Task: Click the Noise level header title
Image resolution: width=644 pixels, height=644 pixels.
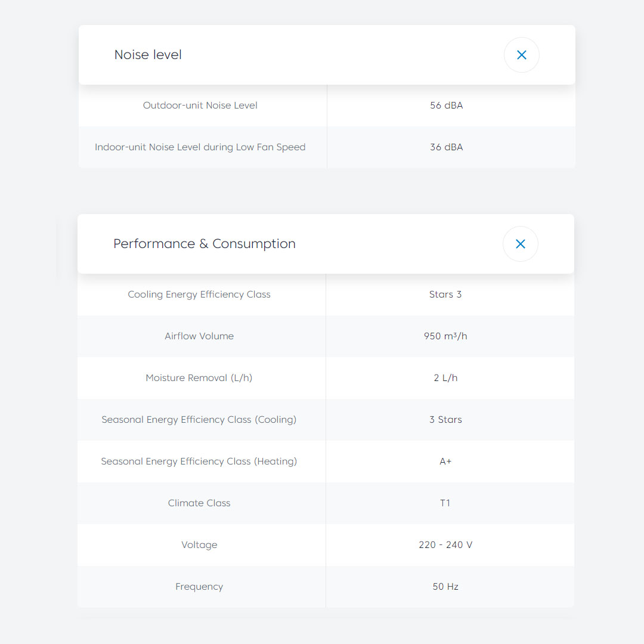Action: coord(148,55)
